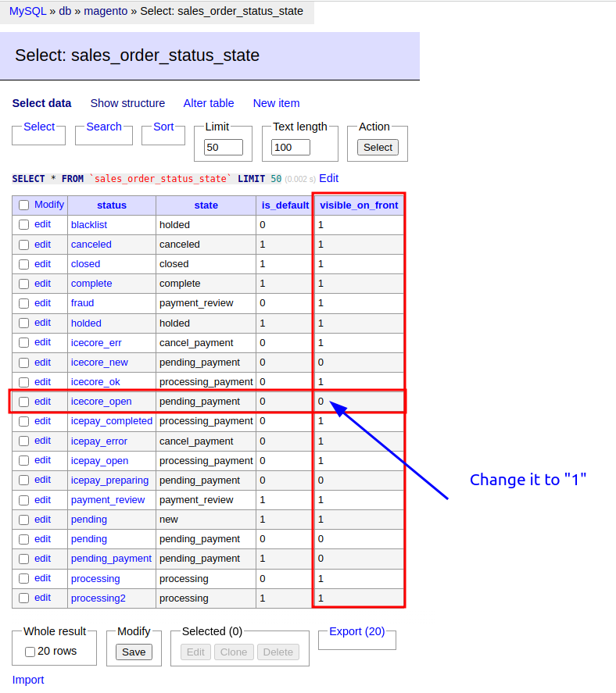616x693 pixels.
Task: Mark the checkbox for pending_payment row
Action: coord(24,559)
